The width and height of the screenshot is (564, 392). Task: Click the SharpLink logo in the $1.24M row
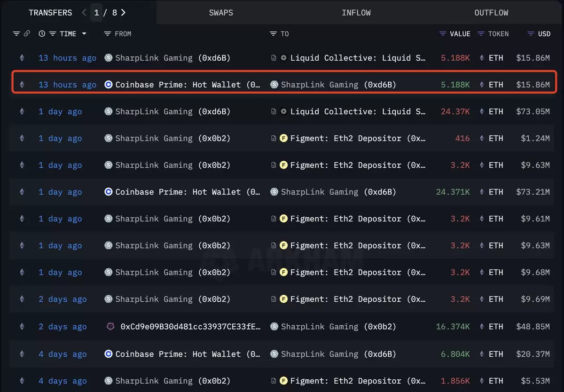tap(109, 138)
